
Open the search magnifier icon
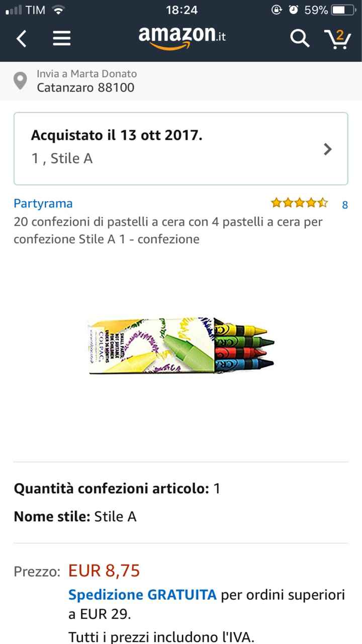[300, 38]
